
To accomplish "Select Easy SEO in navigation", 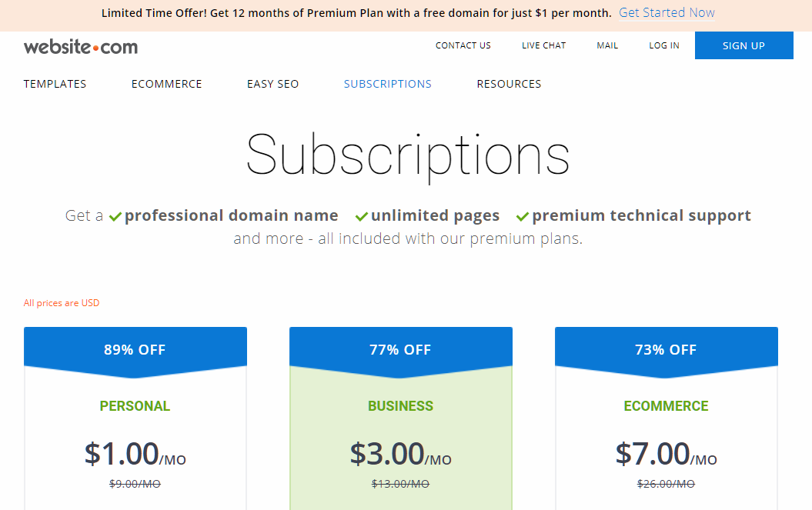I will pyautogui.click(x=273, y=84).
